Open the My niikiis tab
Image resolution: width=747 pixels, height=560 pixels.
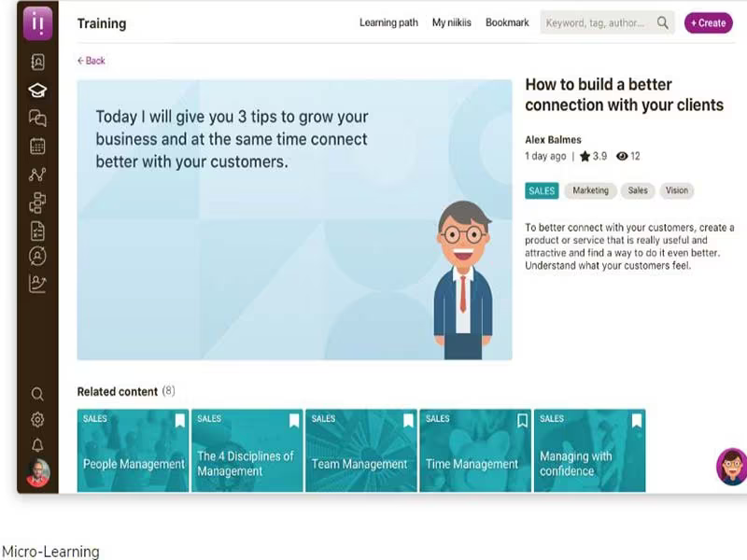point(451,22)
